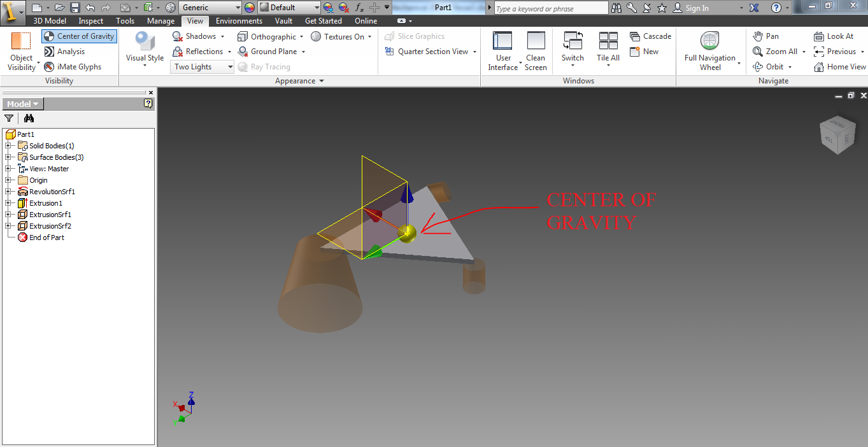Open the Default appearance color swatch
868x447 pixels.
[288, 8]
